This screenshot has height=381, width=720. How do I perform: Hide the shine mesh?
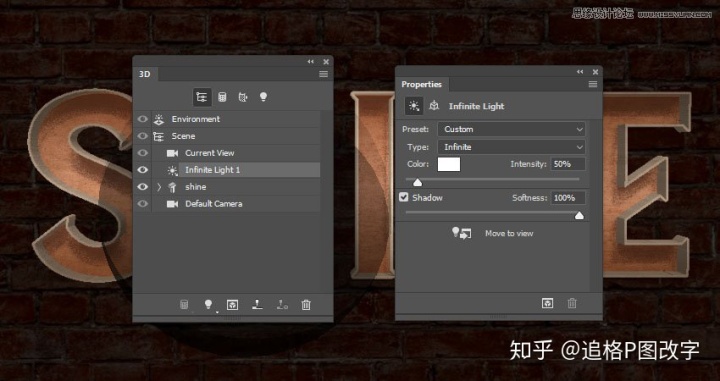143,187
